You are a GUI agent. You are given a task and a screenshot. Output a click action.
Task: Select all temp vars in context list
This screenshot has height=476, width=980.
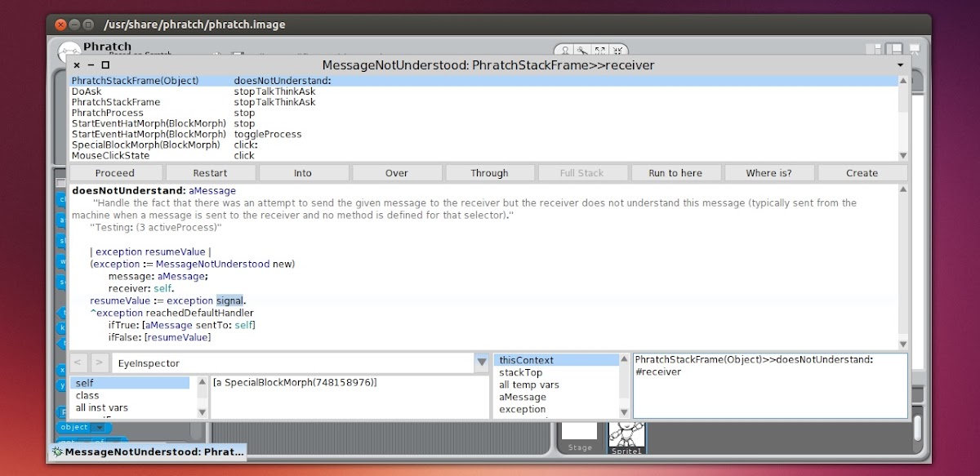pos(557,385)
